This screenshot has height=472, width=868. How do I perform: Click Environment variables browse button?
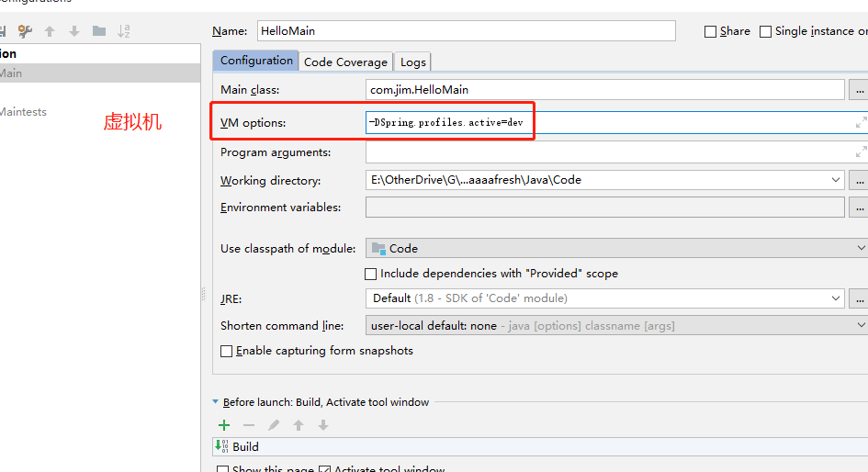tap(859, 208)
